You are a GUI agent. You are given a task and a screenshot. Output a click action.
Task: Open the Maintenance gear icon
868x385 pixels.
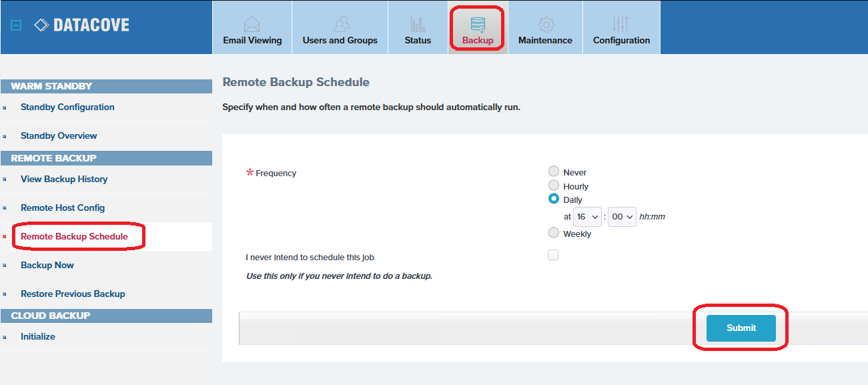coord(546,25)
